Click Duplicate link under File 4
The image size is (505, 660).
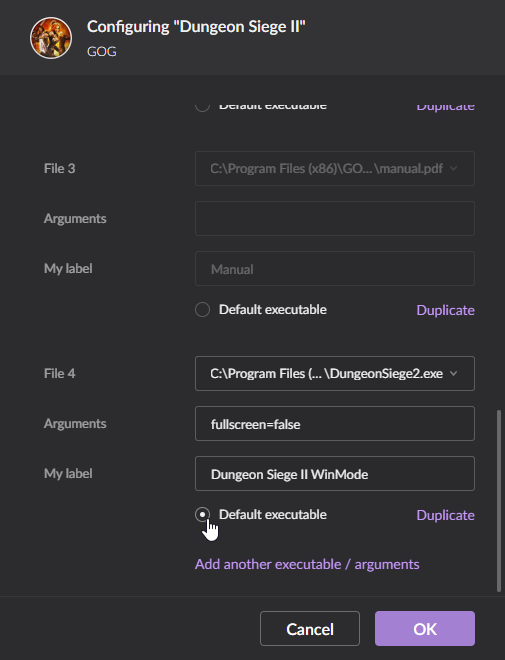pos(445,515)
